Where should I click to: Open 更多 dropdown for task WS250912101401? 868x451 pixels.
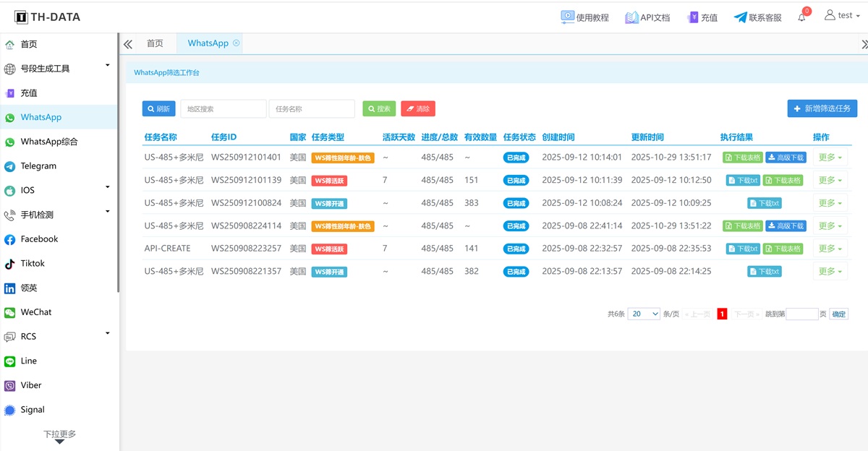click(830, 158)
